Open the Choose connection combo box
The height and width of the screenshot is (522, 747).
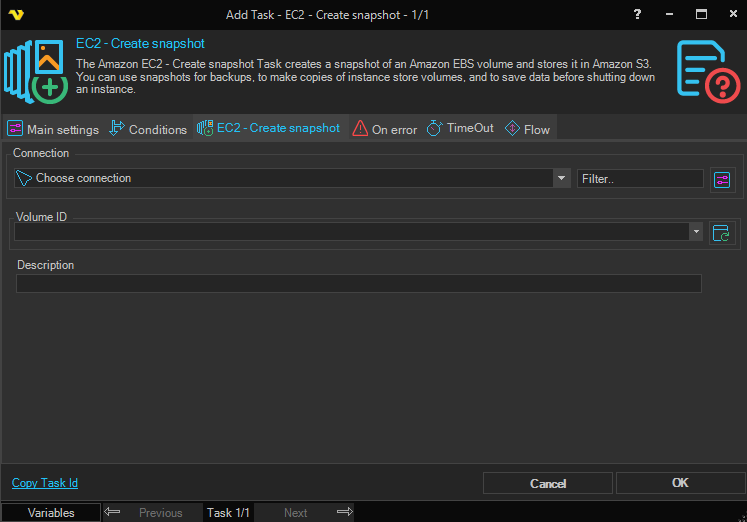[x=292, y=178]
